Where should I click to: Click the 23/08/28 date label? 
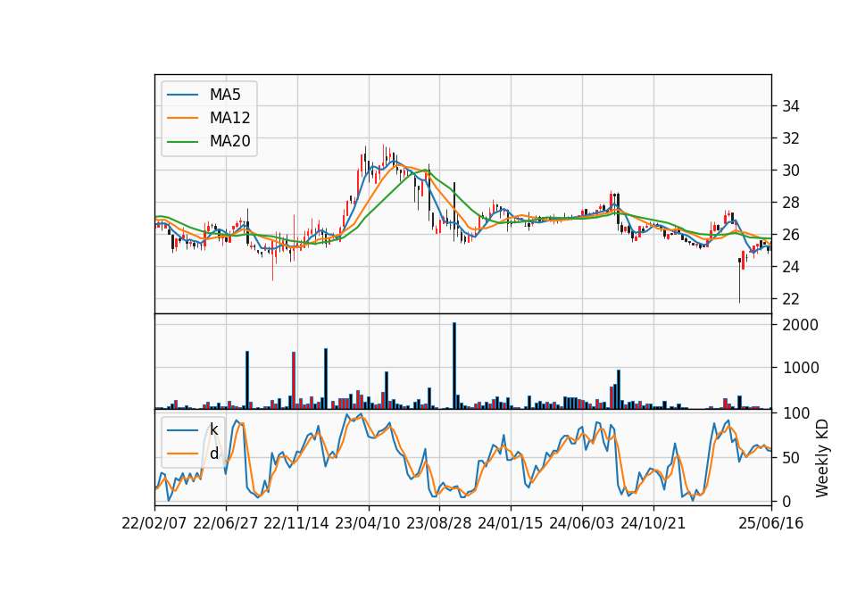(x=439, y=523)
